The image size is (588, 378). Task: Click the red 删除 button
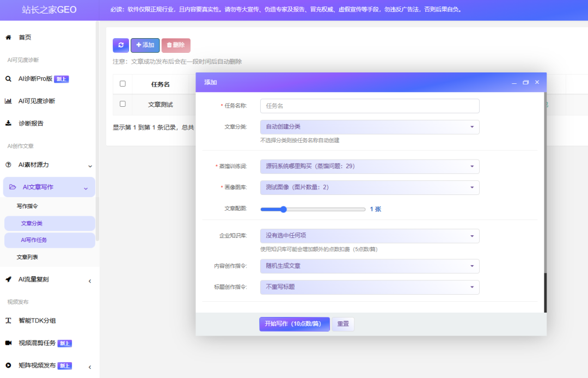176,45
